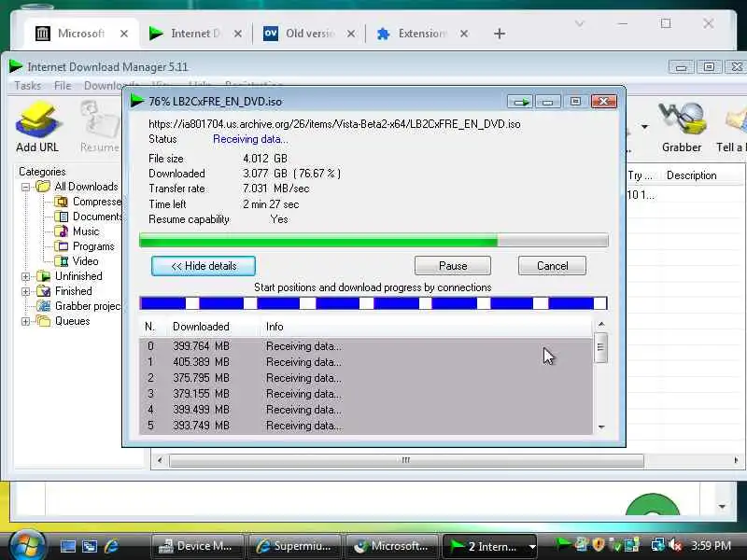Viewport: 747px width, 560px height.
Task: Click the 3:59 PM taskbar clock
Action: (x=711, y=545)
